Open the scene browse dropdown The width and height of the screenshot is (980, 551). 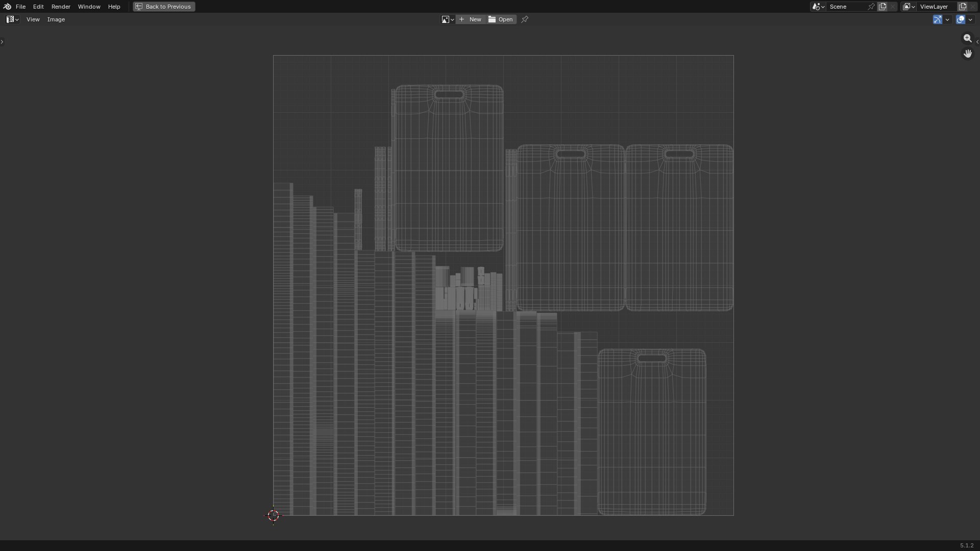coord(818,7)
